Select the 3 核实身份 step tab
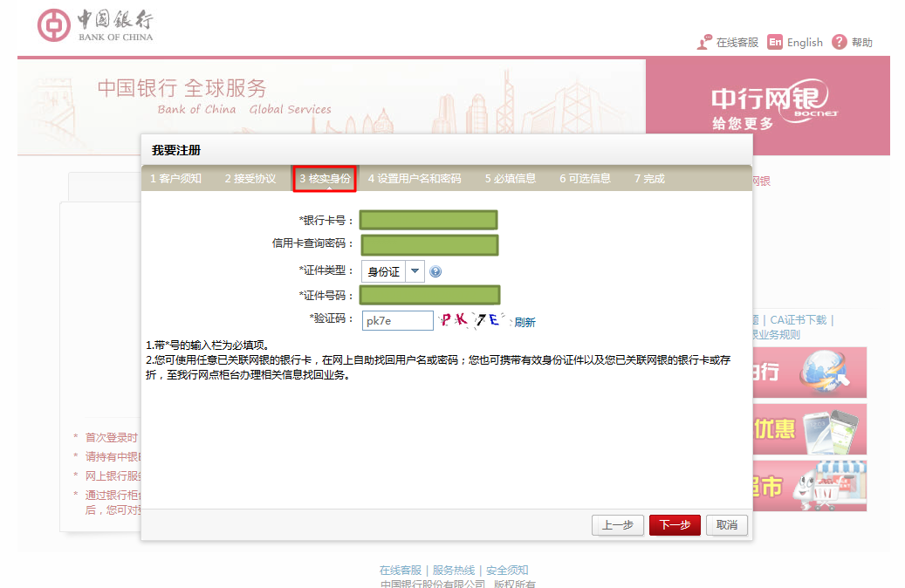 tap(325, 178)
